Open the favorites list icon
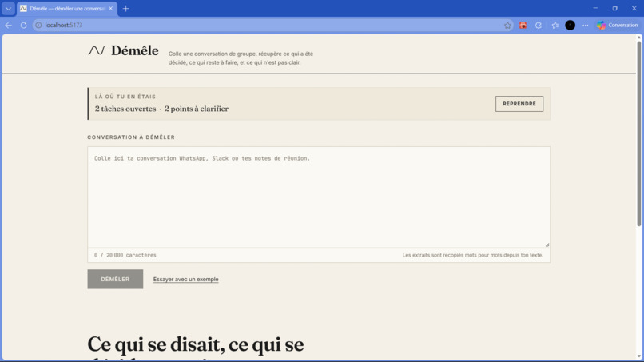The width and height of the screenshot is (644, 362). coord(555,25)
